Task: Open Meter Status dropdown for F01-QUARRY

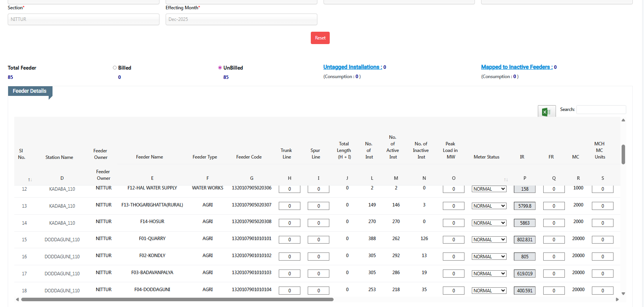Action: point(489,240)
